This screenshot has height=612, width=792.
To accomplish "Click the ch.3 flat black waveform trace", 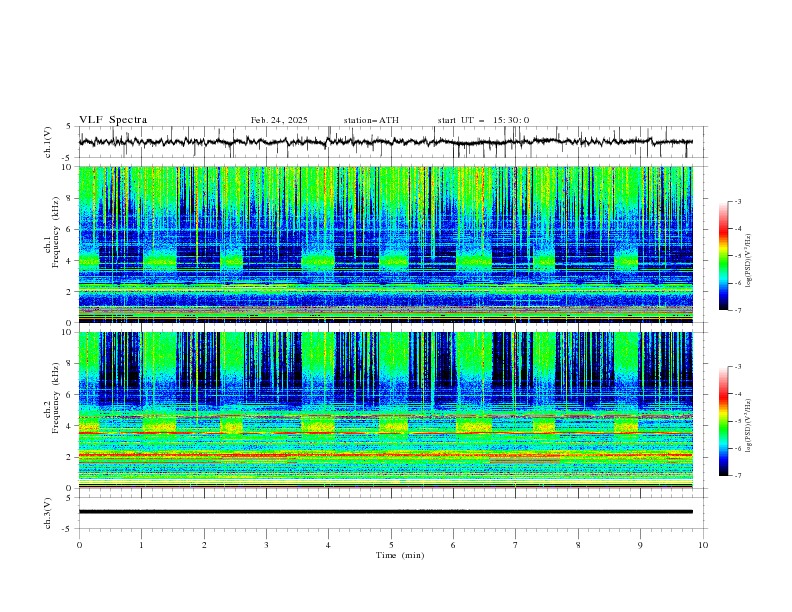I will (385, 512).
